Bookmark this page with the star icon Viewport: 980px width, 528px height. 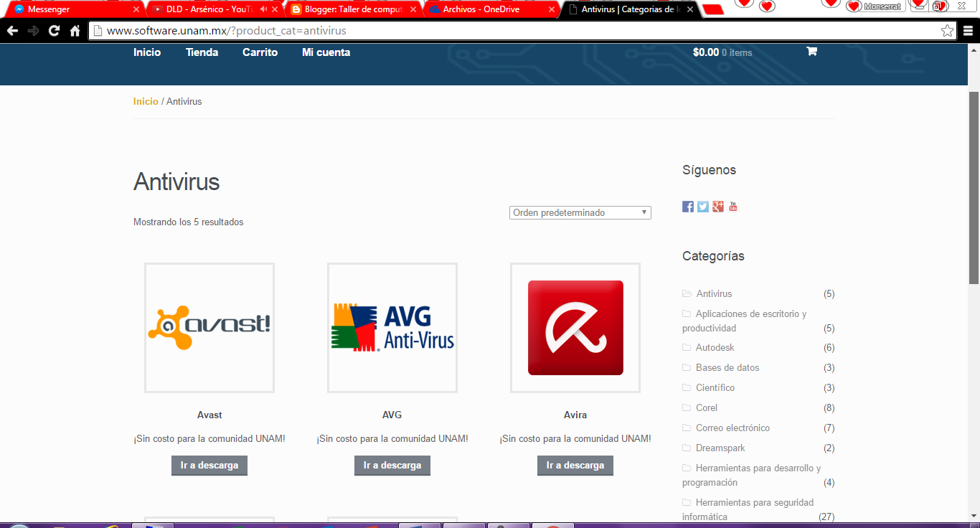[948, 31]
